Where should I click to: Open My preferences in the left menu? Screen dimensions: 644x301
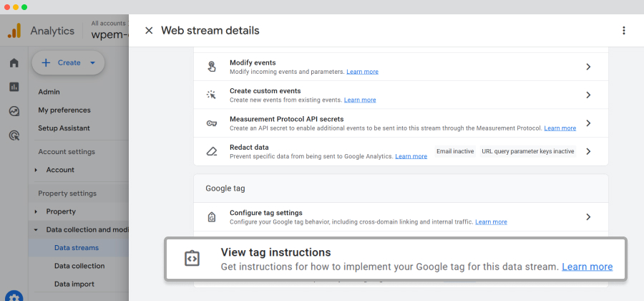[64, 110]
